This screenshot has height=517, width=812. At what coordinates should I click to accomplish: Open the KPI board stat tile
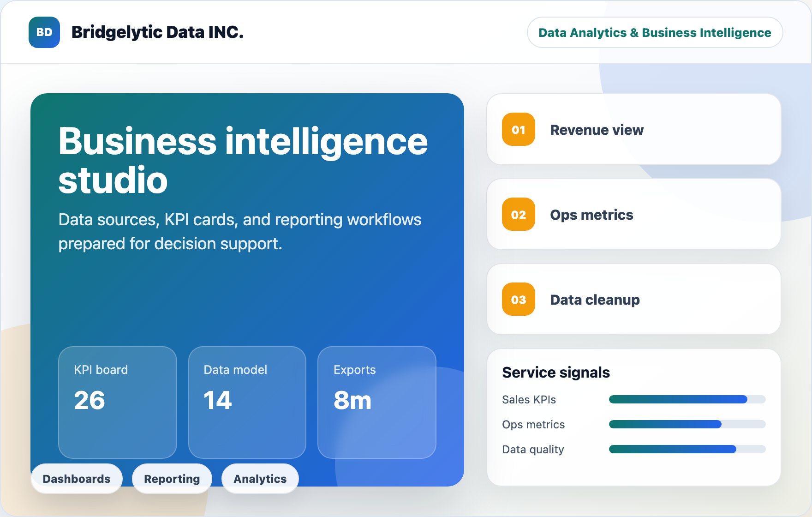click(x=118, y=403)
